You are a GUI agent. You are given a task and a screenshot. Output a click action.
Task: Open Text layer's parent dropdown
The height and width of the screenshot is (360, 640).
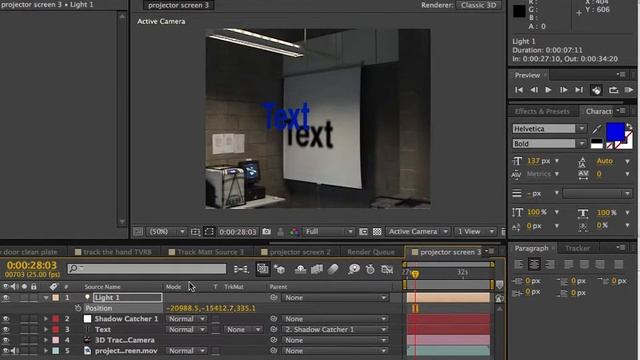click(x=335, y=329)
